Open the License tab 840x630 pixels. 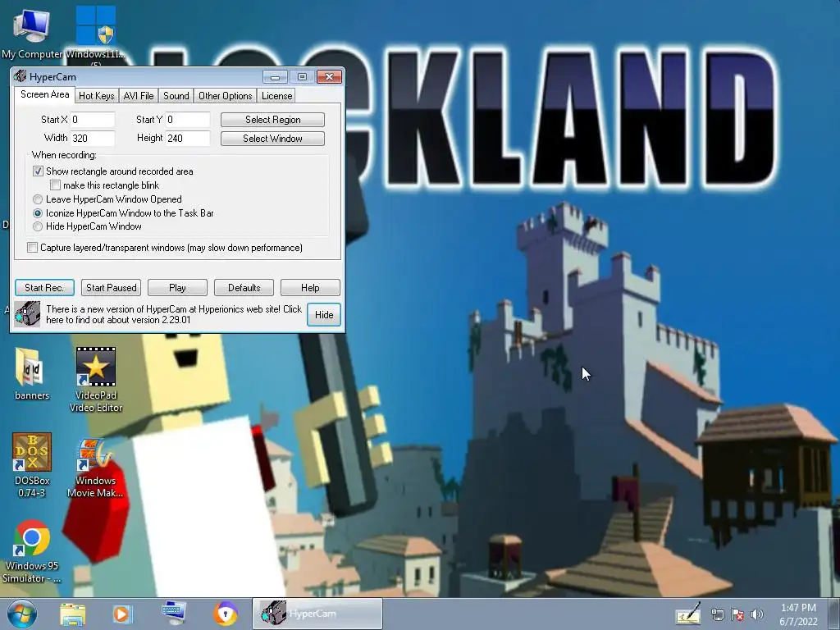tap(276, 96)
